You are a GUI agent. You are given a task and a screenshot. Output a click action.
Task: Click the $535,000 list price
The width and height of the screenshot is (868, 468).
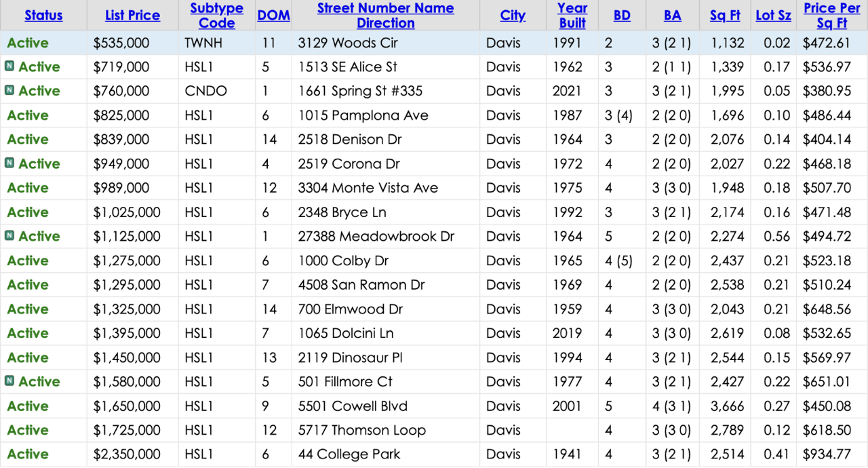(121, 43)
